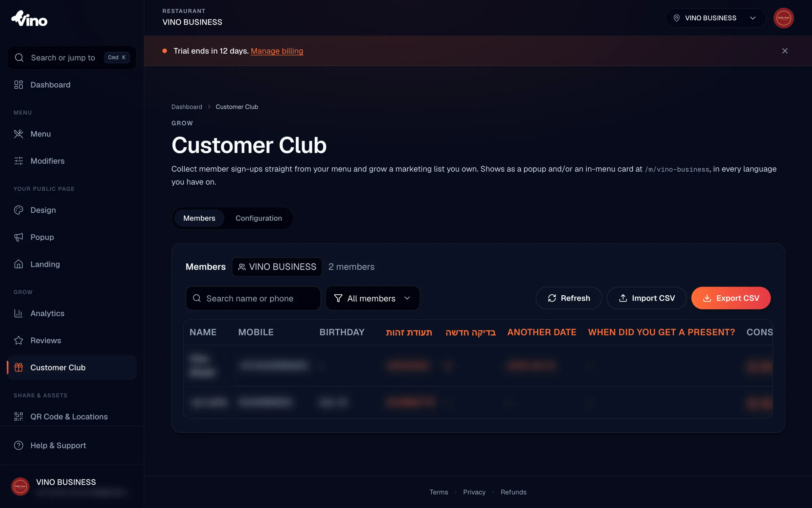The width and height of the screenshot is (812, 508).
Task: Click the Help question mark icon
Action: coord(19,445)
